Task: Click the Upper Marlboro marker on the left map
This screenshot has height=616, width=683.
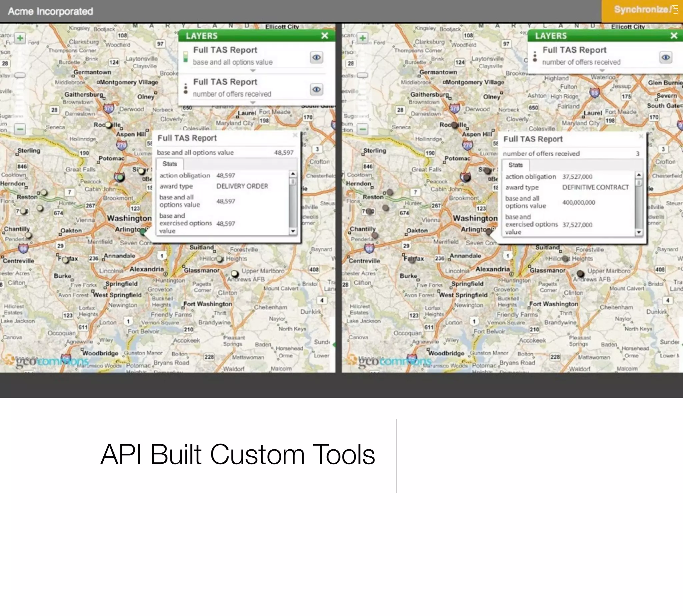Action: (235, 273)
